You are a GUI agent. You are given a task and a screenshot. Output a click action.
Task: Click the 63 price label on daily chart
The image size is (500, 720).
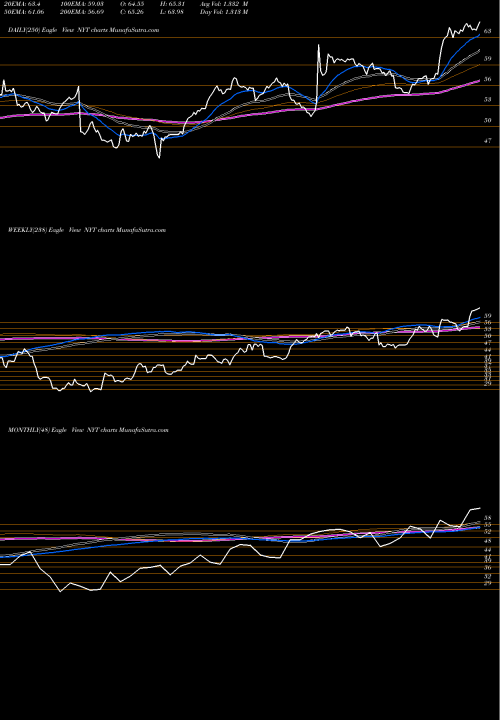[x=488, y=31]
